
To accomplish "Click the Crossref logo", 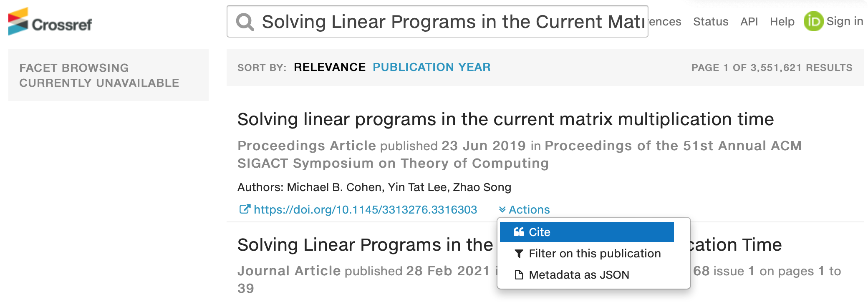I will pos(50,22).
